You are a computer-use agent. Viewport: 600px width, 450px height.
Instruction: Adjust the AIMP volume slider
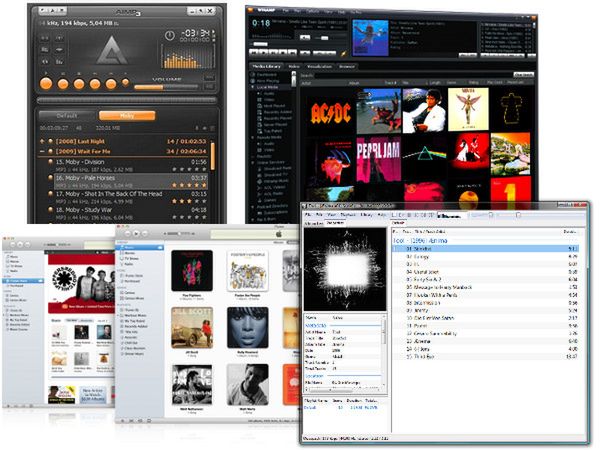(166, 87)
